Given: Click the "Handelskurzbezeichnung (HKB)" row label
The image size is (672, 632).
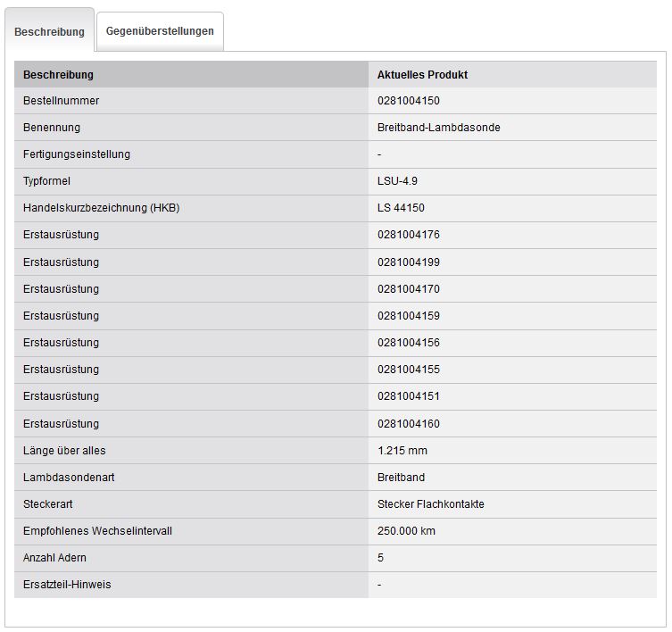Looking at the screenshot, I should [x=101, y=208].
